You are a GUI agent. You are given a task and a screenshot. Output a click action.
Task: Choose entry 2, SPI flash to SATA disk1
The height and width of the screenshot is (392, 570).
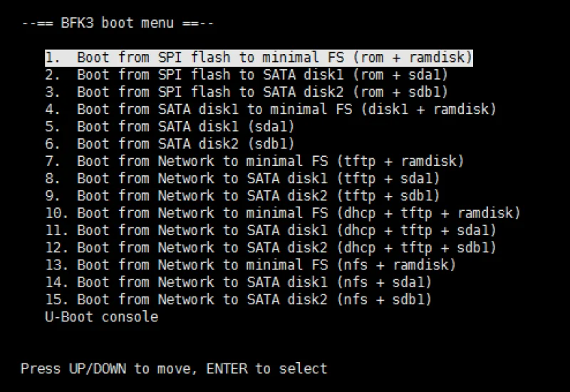[247, 75]
